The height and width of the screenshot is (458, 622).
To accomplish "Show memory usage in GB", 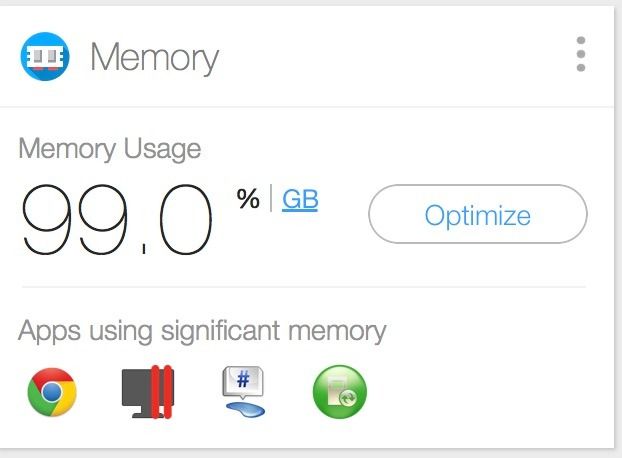I will click(x=300, y=199).
